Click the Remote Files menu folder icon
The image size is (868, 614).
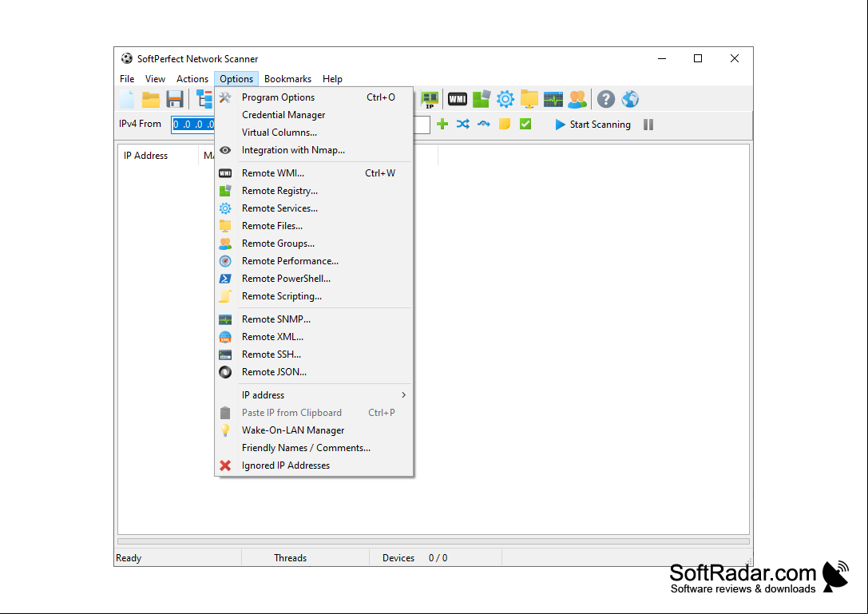pos(225,226)
